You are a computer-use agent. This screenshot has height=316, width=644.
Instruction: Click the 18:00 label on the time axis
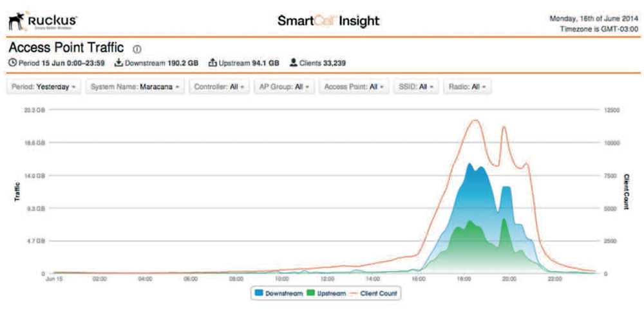[x=464, y=280]
